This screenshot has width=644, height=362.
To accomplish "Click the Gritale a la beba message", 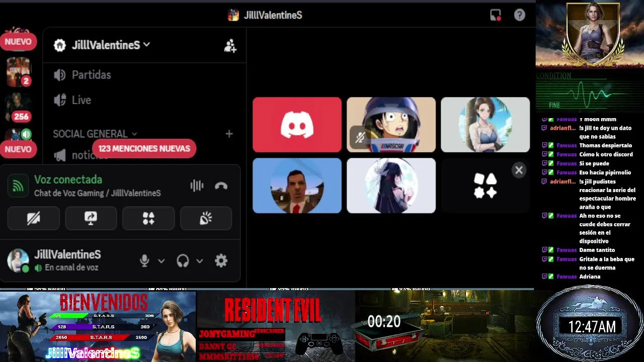I will [607, 263].
